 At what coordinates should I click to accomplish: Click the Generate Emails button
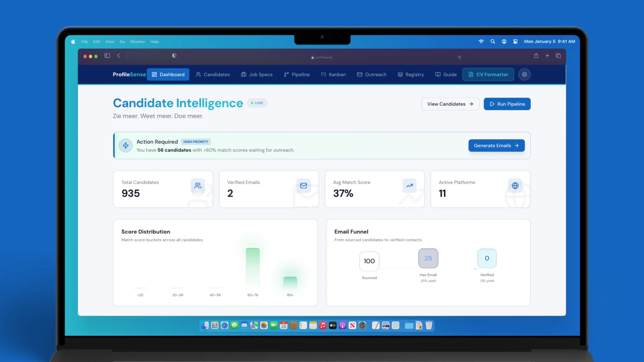[496, 145]
